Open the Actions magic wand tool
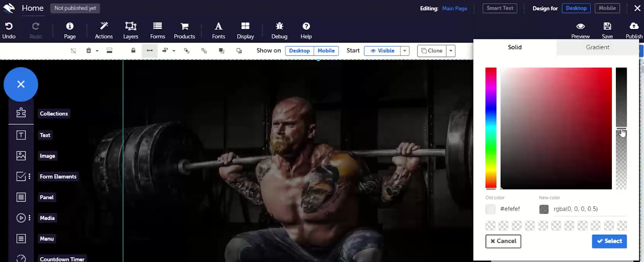The width and height of the screenshot is (644, 262). (x=104, y=26)
